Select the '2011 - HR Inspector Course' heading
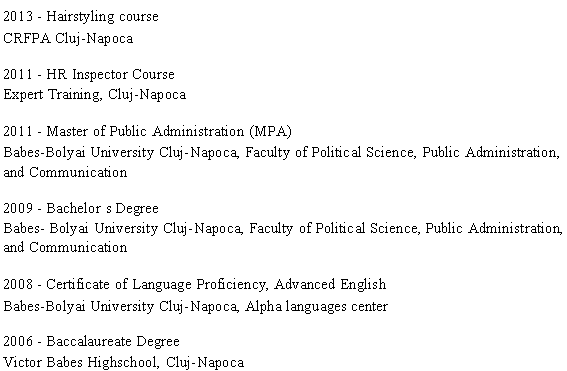This screenshot has width=567, height=371. tap(89, 74)
